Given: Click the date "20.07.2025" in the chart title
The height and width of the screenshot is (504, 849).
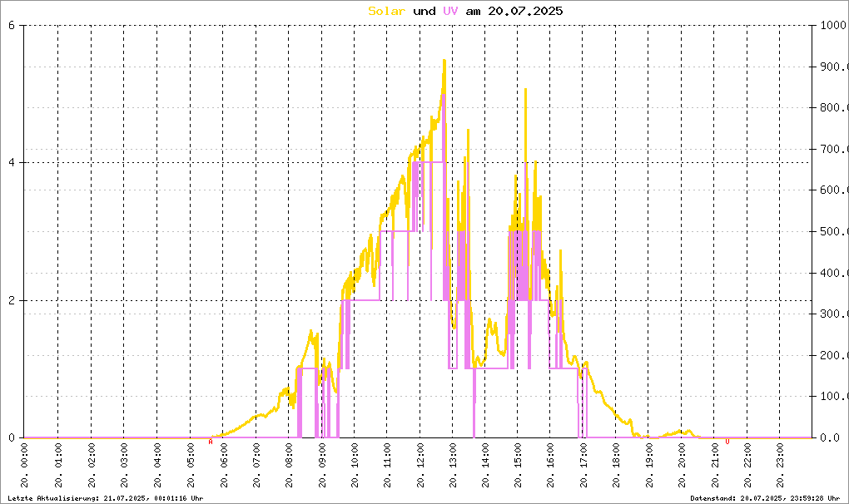Looking at the screenshot, I should (525, 11).
